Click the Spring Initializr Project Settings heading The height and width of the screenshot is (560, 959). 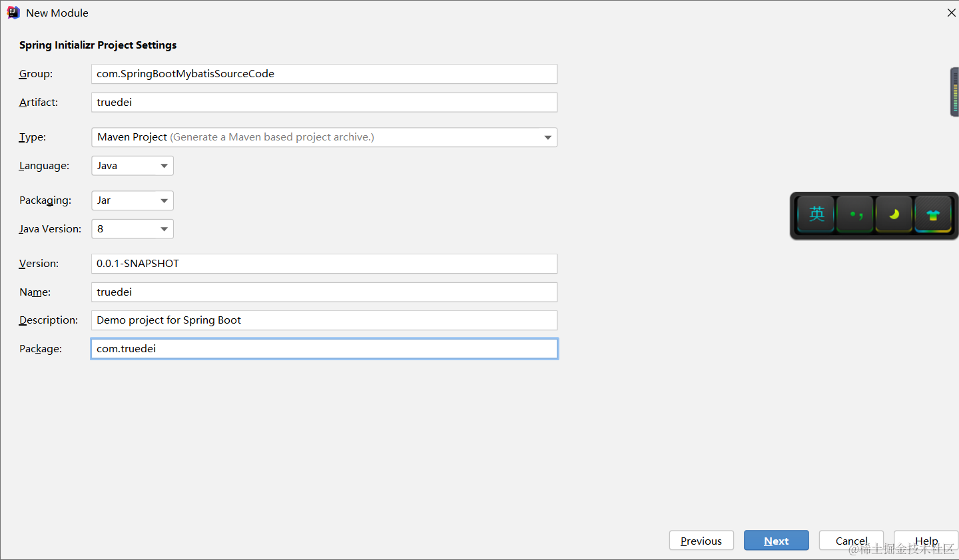click(98, 45)
